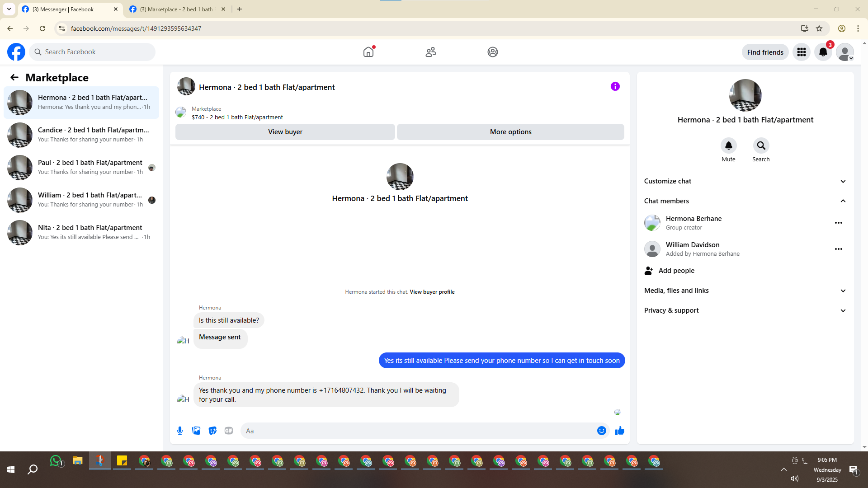Open the emoji picker in message box

(x=601, y=431)
